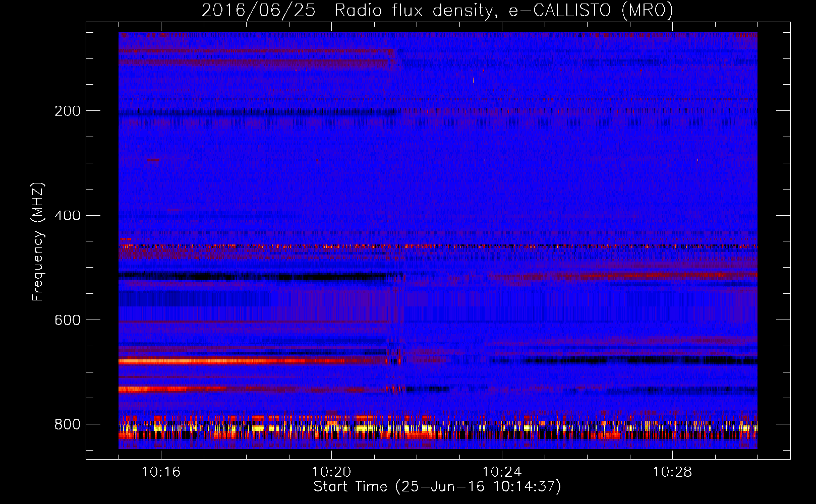This screenshot has width=816, height=504.
Task: Click the plot title 'Radio flux density, e-CALLISTO (MRO)'
Action: tap(504, 11)
